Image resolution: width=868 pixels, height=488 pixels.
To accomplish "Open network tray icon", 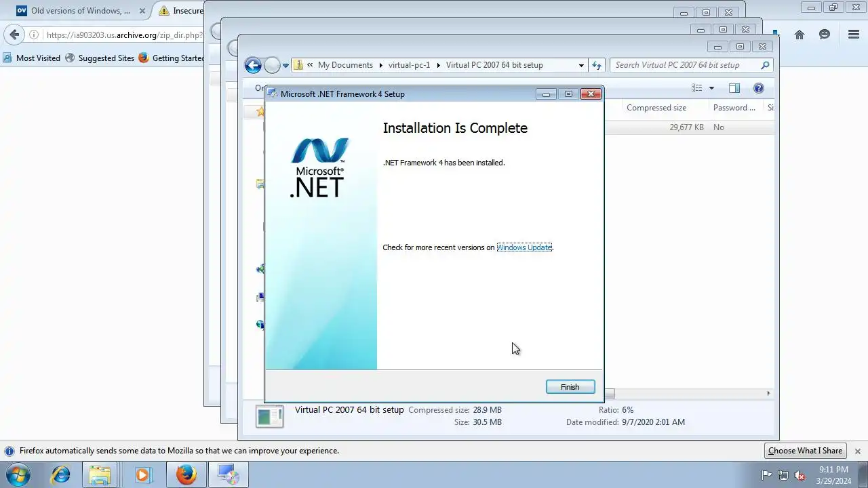I will [x=783, y=475].
